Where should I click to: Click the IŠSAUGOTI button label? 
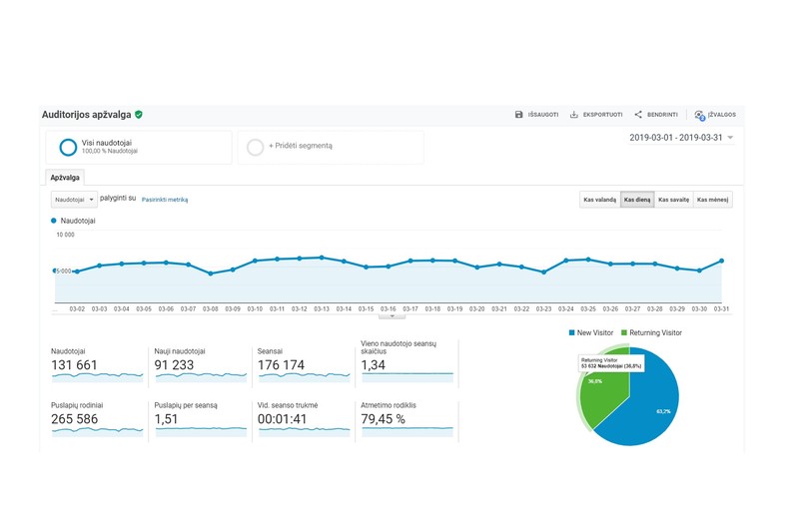pos(543,115)
